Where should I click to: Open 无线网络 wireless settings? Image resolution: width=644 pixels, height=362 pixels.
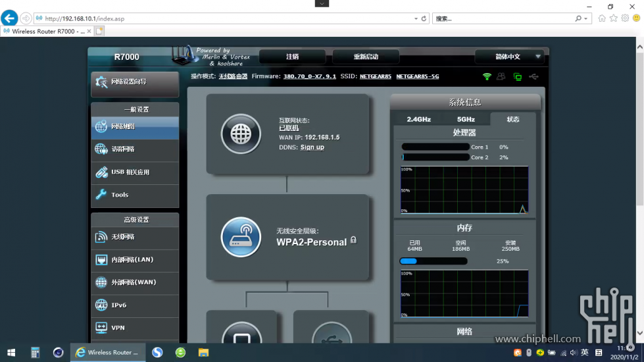[x=135, y=237]
